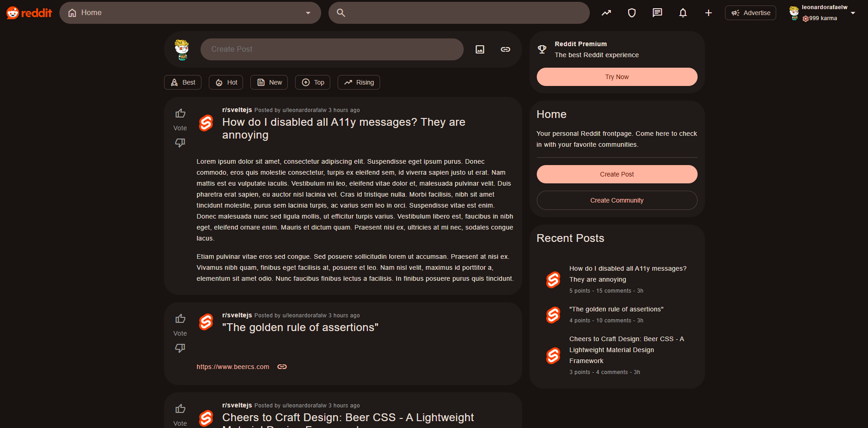The width and height of the screenshot is (868, 428).
Task: Open the chat messages icon
Action: [657, 12]
